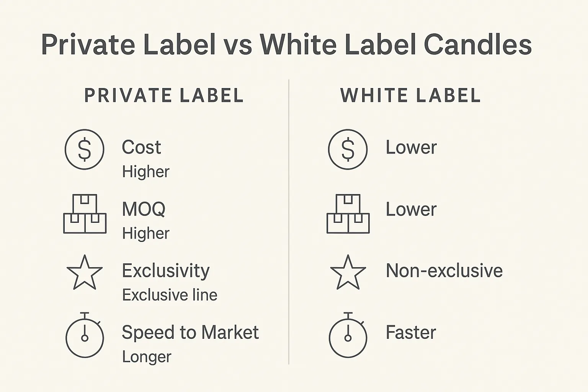Click the Speed to Market label
This screenshot has width=588, height=392.
190,332
